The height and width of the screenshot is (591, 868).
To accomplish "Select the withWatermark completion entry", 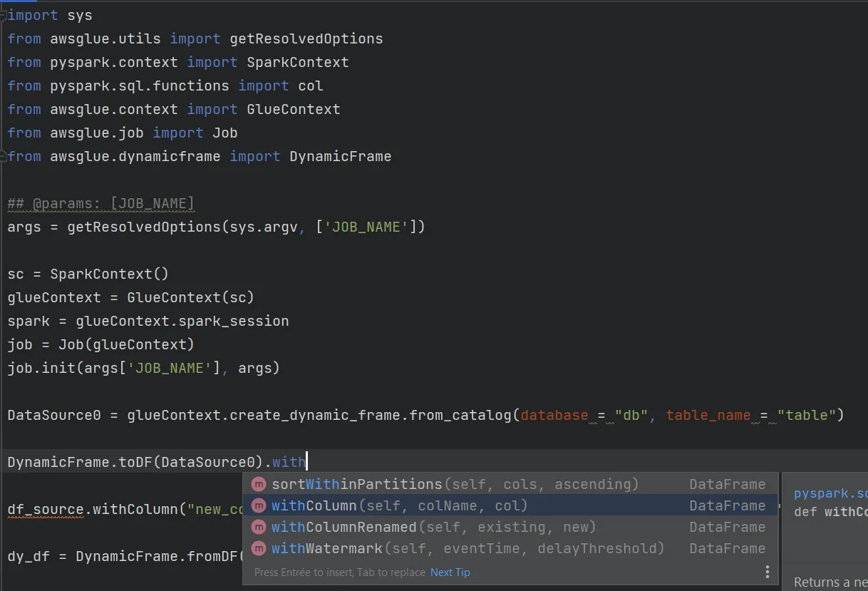I will (510, 548).
